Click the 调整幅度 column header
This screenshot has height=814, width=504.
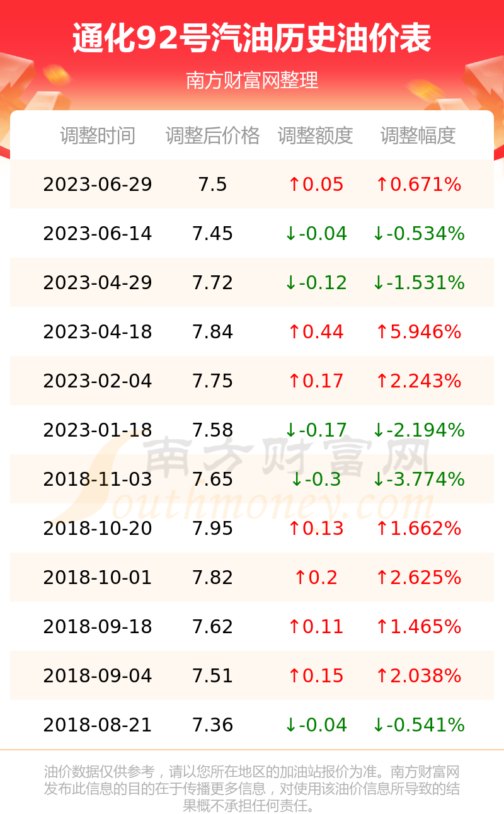[x=418, y=135]
